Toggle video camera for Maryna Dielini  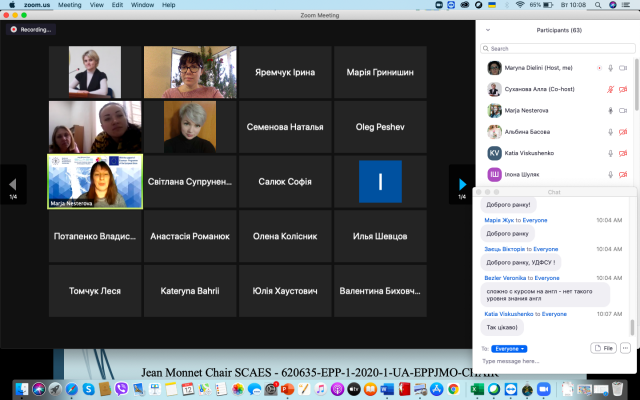pyautogui.click(x=623, y=68)
